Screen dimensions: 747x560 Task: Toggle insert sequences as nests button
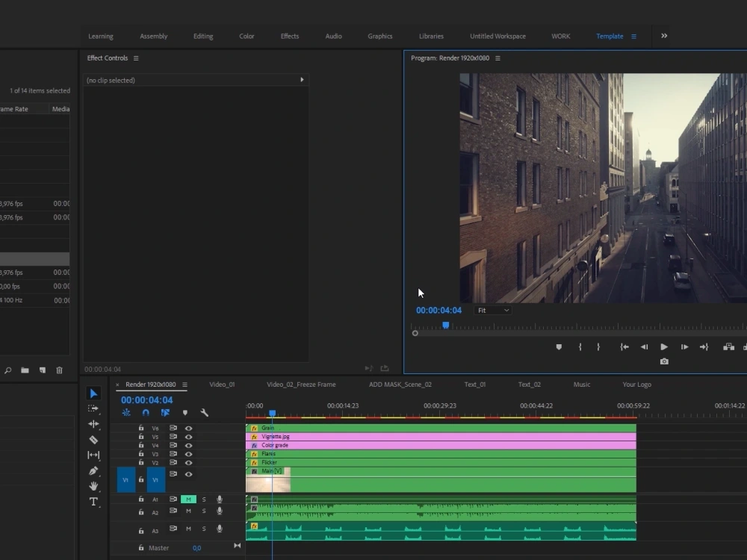point(126,413)
